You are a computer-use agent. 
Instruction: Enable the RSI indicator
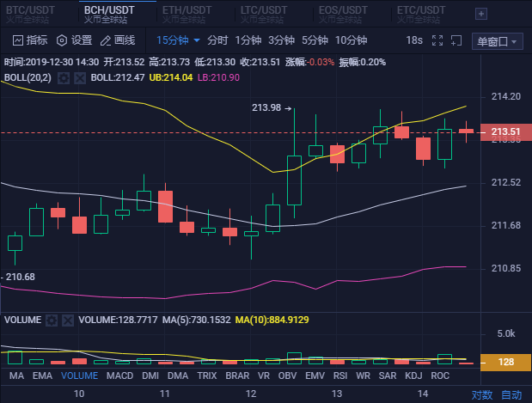[340, 376]
